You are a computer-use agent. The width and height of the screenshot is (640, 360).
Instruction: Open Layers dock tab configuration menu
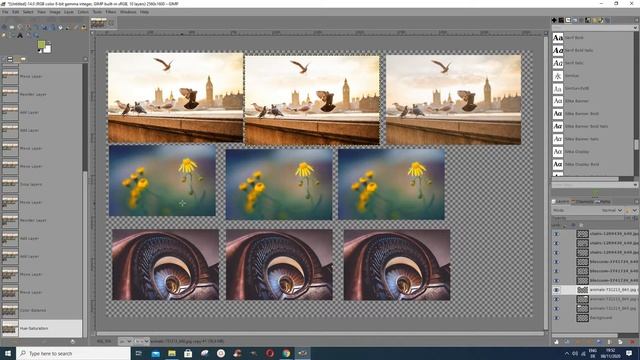636,202
